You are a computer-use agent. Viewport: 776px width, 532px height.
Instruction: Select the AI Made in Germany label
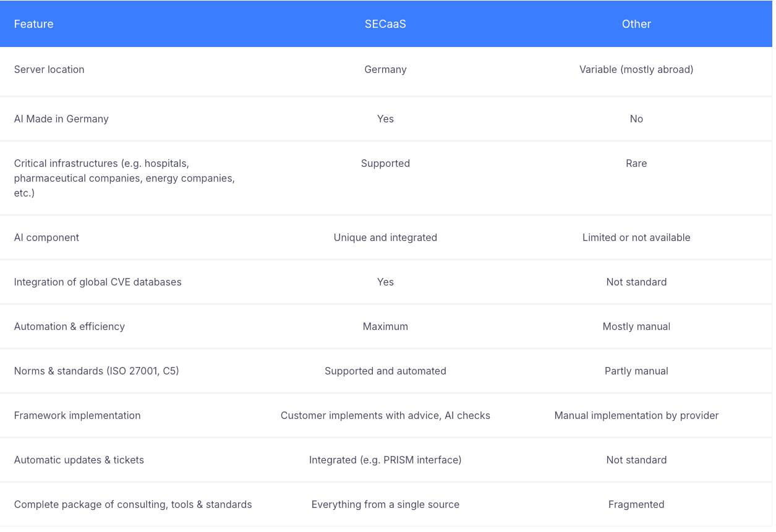(x=61, y=119)
